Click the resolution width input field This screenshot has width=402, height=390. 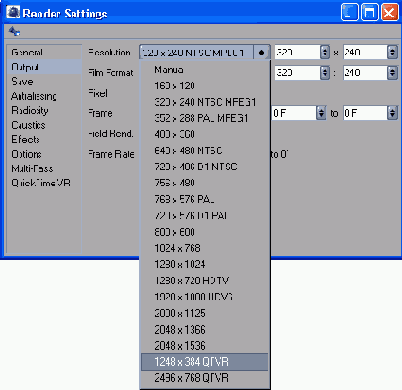[x=297, y=52]
